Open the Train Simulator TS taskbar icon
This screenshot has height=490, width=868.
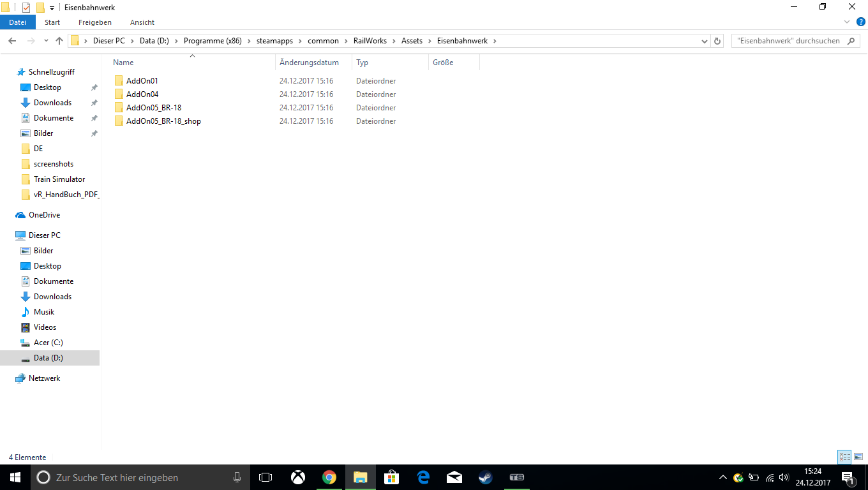[x=517, y=477]
